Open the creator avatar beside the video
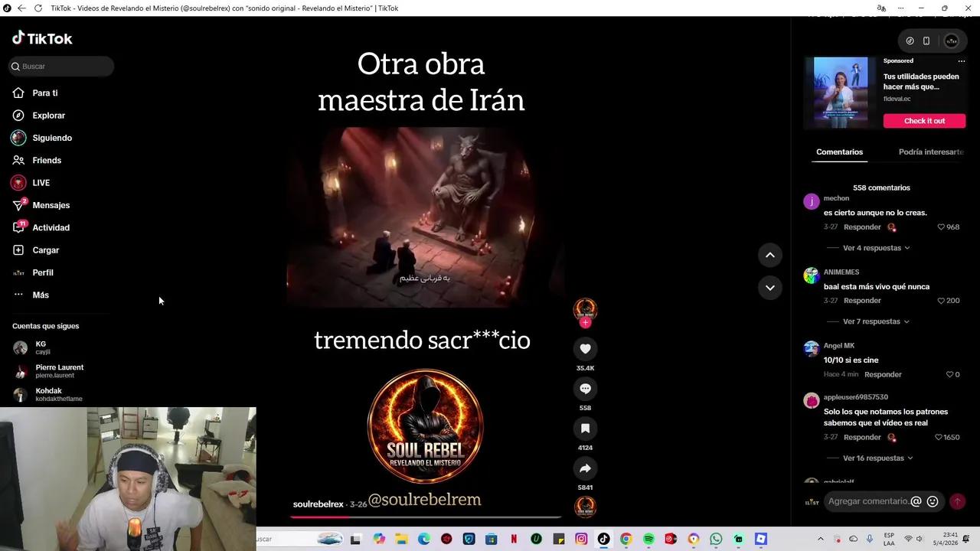The height and width of the screenshot is (551, 980). click(585, 309)
